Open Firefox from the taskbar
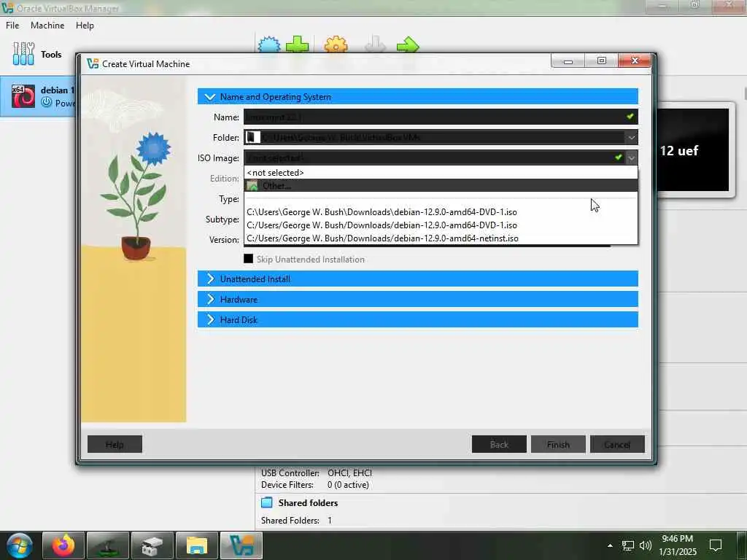This screenshot has height=560, width=747. pyautogui.click(x=63, y=545)
